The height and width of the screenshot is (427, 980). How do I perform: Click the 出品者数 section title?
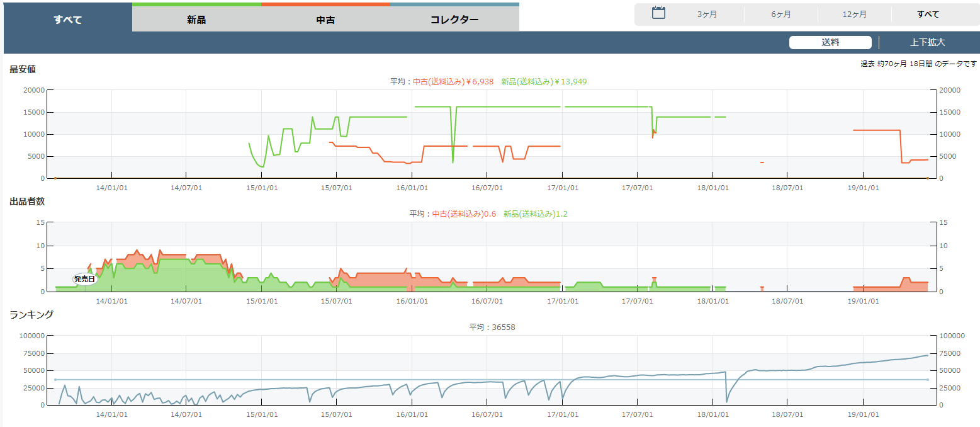pos(27,202)
